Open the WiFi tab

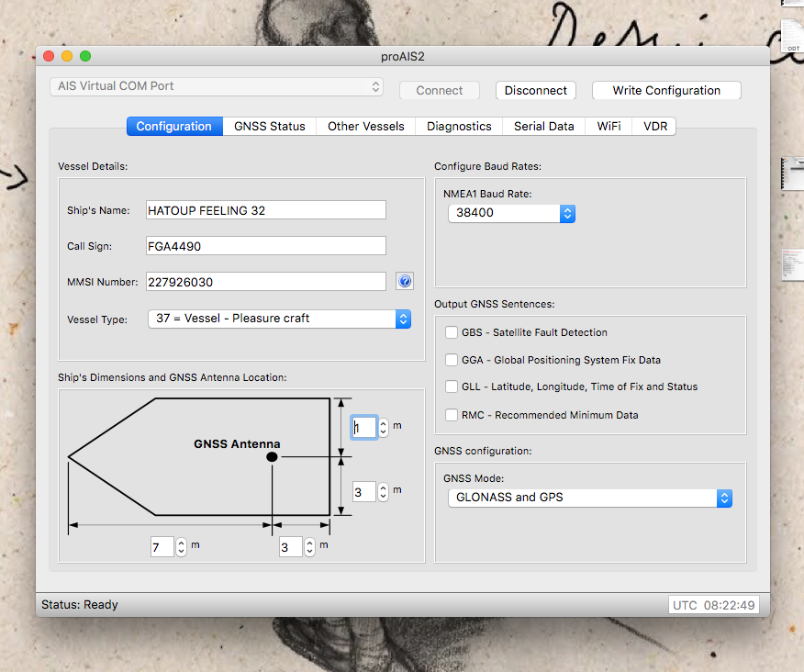click(x=609, y=126)
